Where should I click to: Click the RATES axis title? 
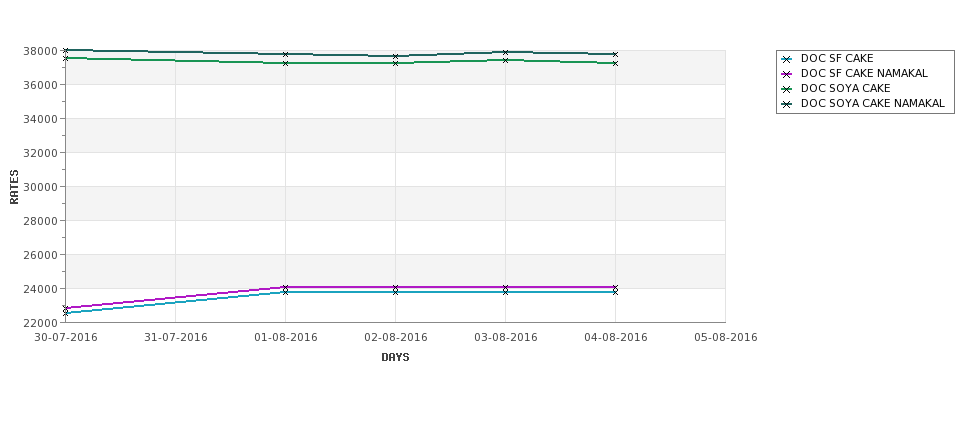[14, 187]
